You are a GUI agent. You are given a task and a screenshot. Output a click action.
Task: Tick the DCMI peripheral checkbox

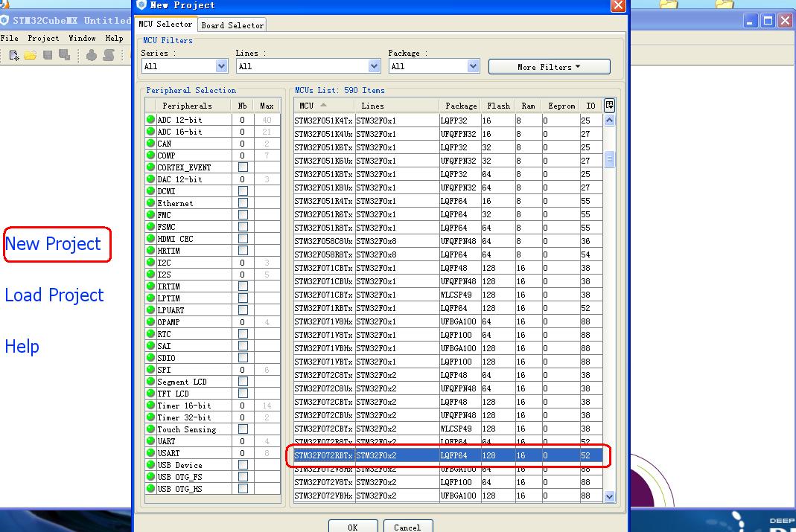tap(243, 191)
